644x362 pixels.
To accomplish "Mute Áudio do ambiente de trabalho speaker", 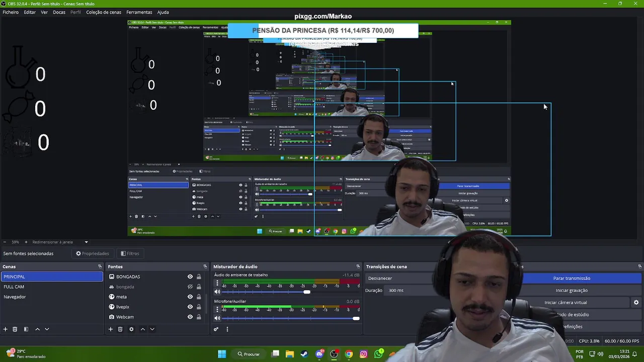I will coord(217,292).
